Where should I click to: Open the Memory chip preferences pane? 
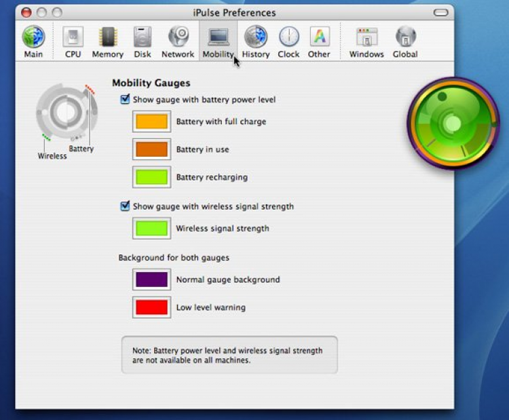point(107,41)
